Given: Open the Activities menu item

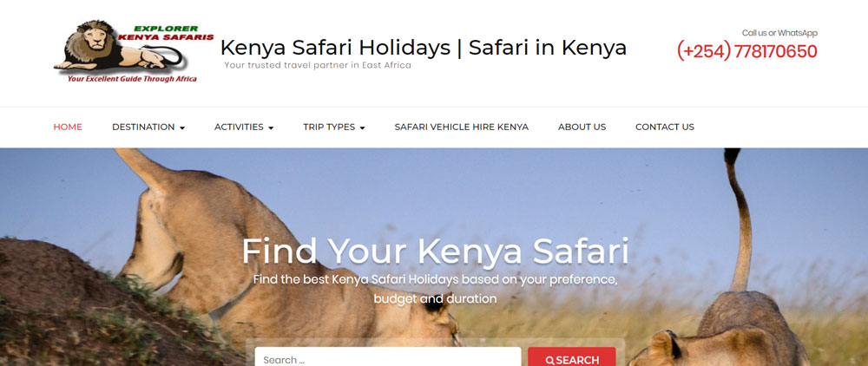Looking at the screenshot, I should click(240, 127).
